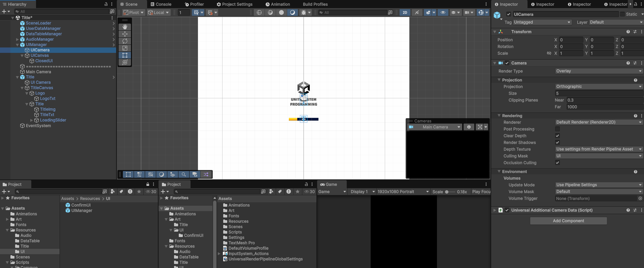Screen dimensions: 644x268
Task: Open the Tag dropdown showing Untagged
Action: point(543,22)
